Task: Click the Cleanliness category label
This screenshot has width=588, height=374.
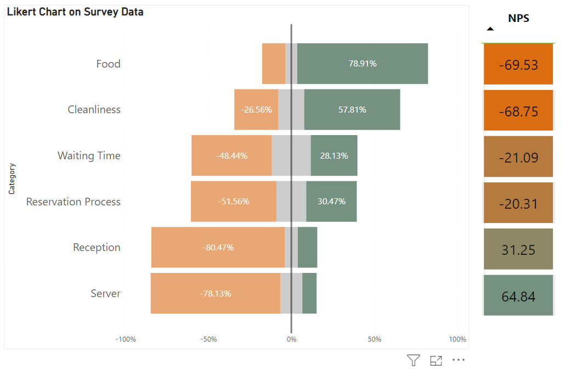Action: [x=94, y=109]
